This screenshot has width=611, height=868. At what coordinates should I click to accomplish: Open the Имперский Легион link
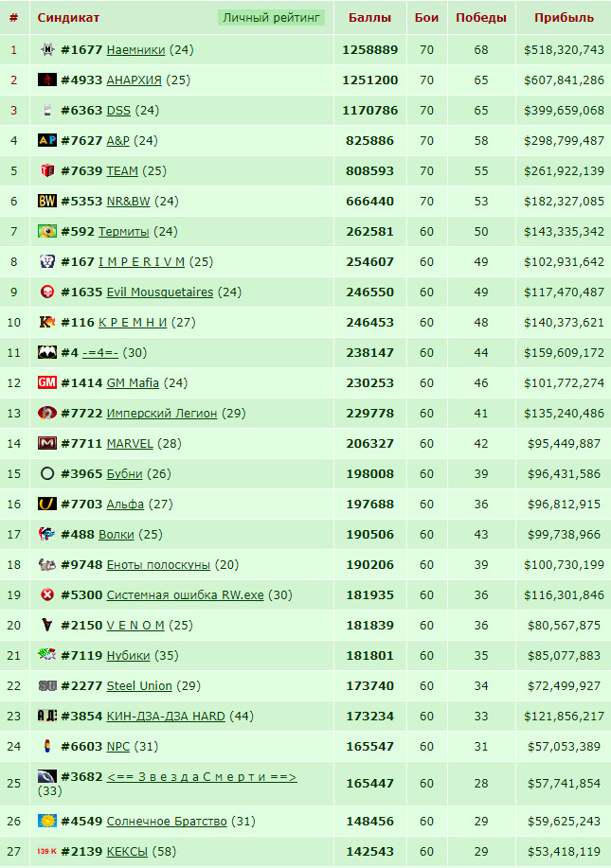[x=162, y=413]
